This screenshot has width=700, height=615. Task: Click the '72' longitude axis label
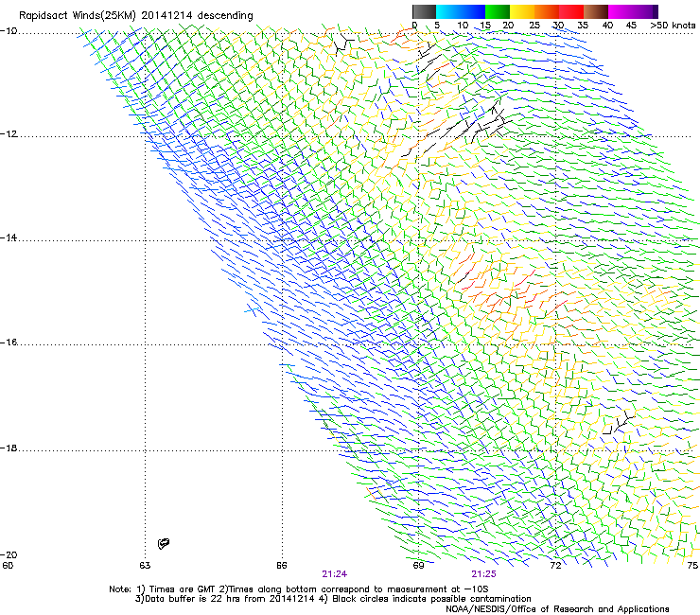click(555, 566)
